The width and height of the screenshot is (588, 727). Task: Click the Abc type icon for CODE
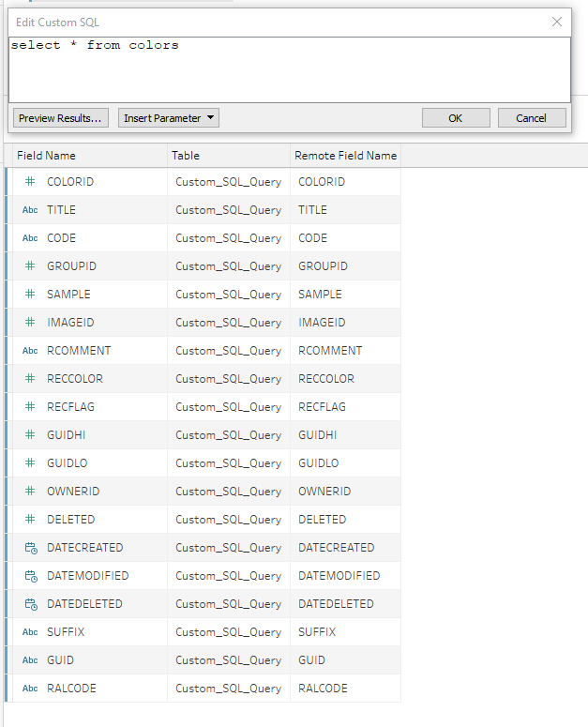(30, 238)
